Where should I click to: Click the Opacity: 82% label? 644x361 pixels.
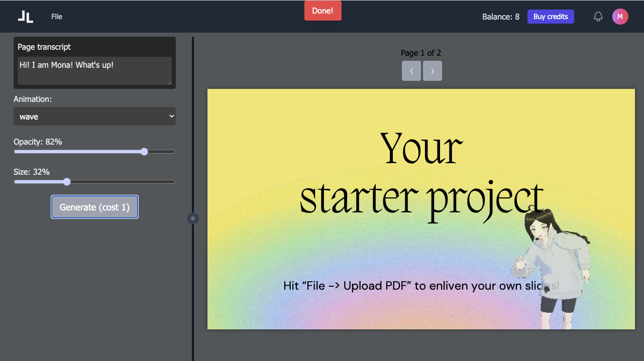[38, 142]
